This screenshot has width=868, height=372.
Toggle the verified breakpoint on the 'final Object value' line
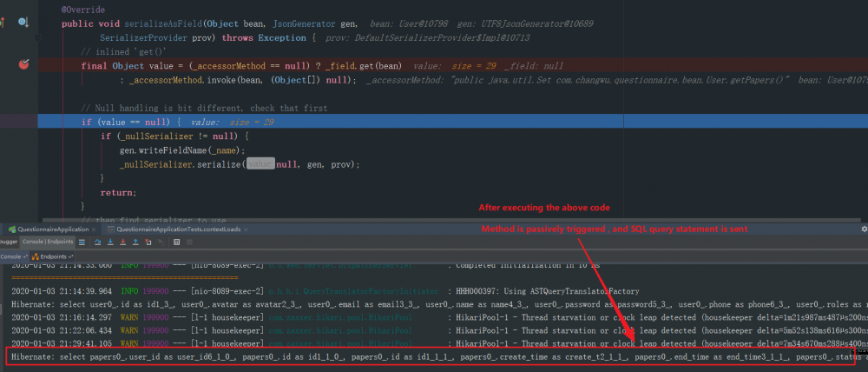point(23,64)
